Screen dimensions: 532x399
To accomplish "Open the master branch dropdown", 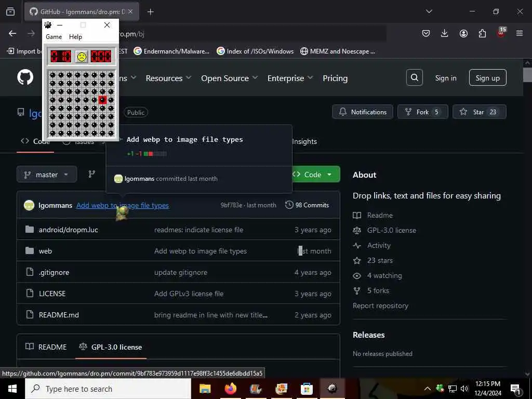I will click(47, 175).
